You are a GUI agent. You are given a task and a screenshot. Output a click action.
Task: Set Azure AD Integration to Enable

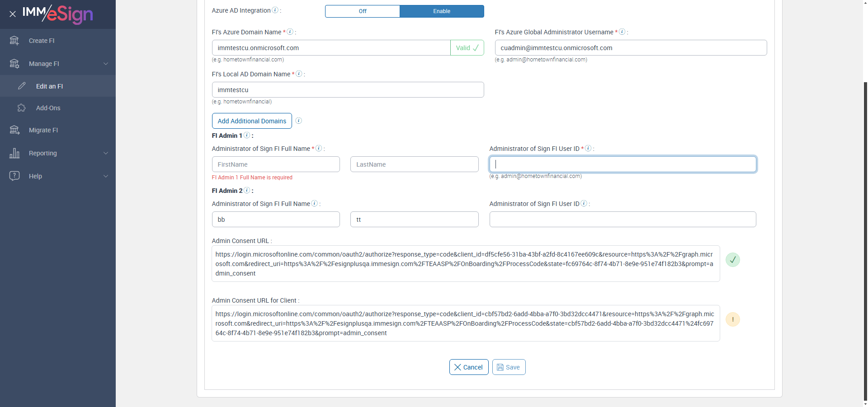tap(442, 11)
